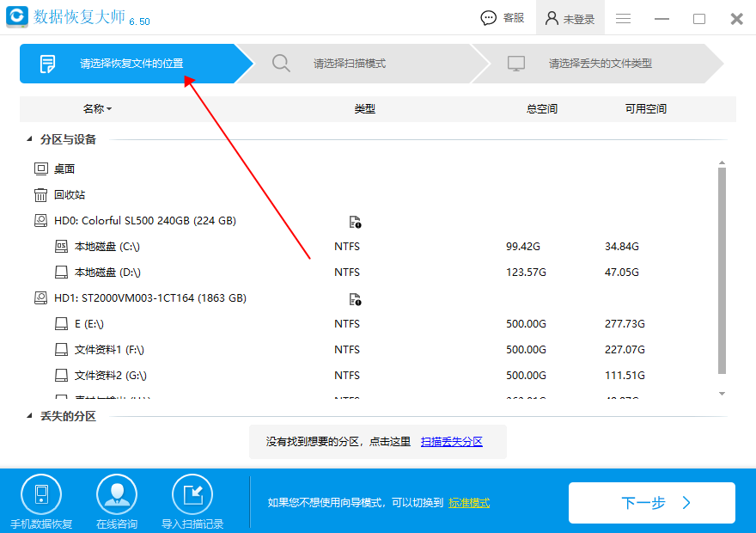Click disk info icon beside HD0 Colorful SL500
Image resolution: width=756 pixels, height=533 pixels.
coord(355,220)
